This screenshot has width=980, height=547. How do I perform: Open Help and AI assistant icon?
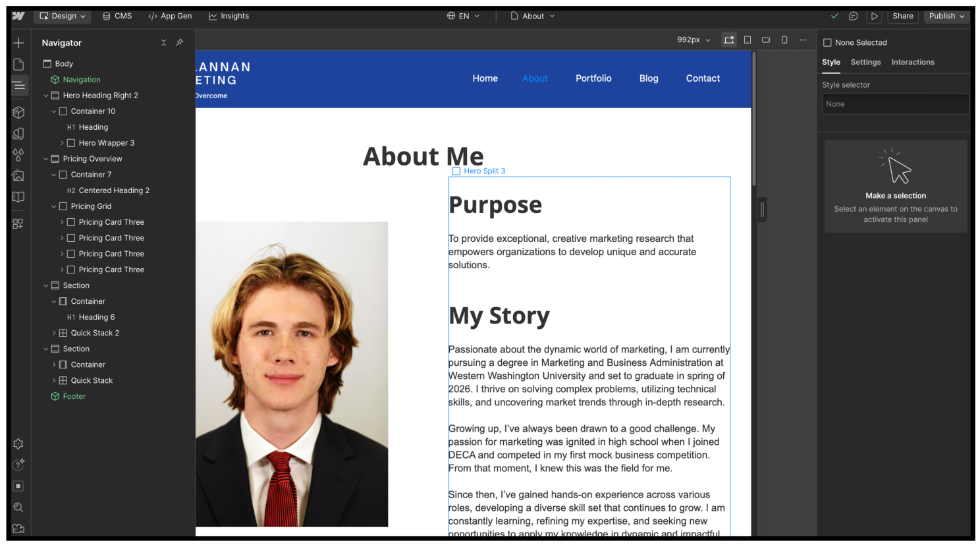click(18, 465)
